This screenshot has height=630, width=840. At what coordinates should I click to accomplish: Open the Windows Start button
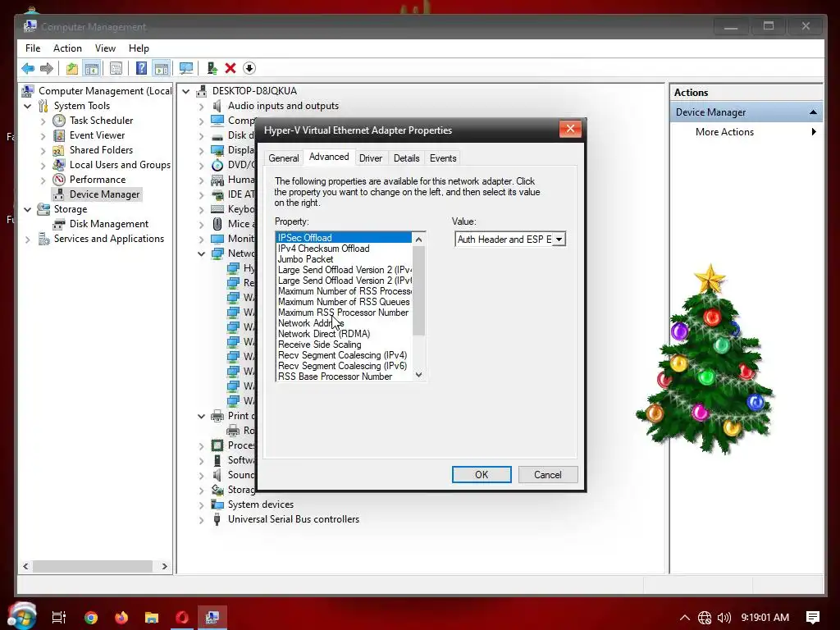pyautogui.click(x=22, y=616)
